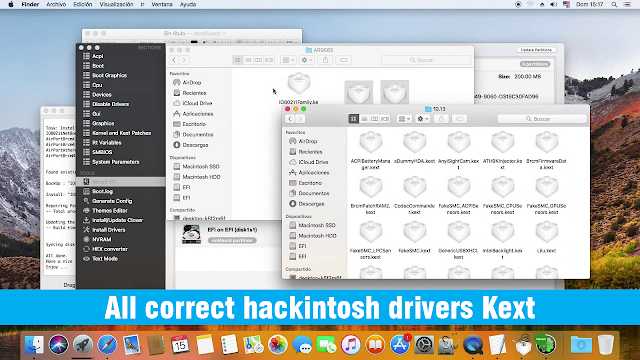
Task: Click the unMount partition button
Action: tap(232, 240)
